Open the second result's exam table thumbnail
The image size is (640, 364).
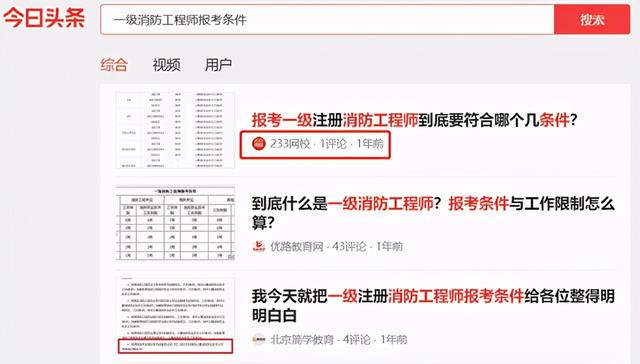coord(175,223)
